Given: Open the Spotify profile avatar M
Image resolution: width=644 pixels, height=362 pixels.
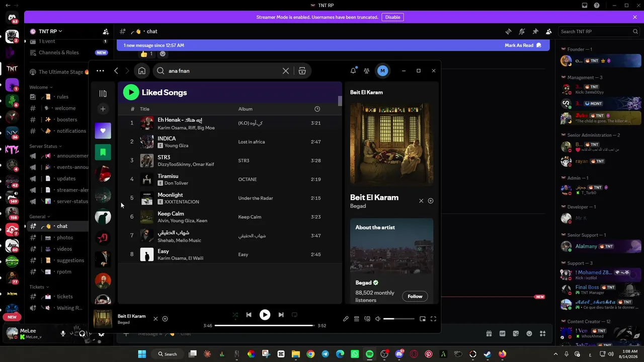Looking at the screenshot, I should click(382, 71).
